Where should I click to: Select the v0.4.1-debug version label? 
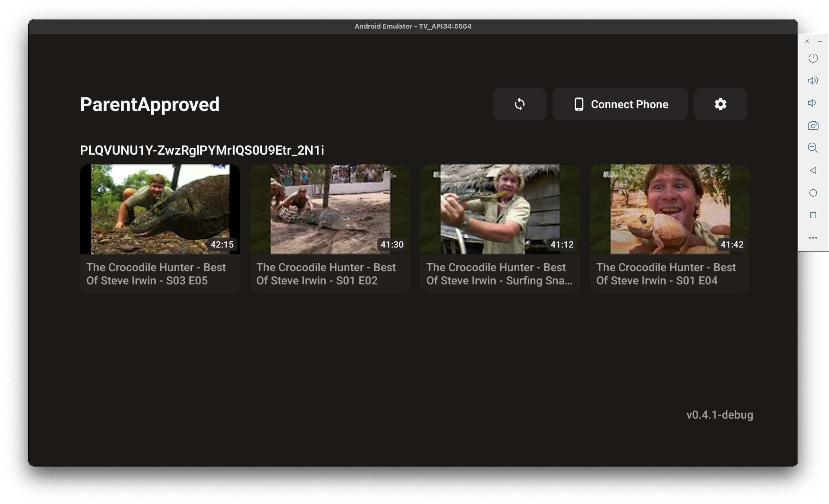coord(720,415)
